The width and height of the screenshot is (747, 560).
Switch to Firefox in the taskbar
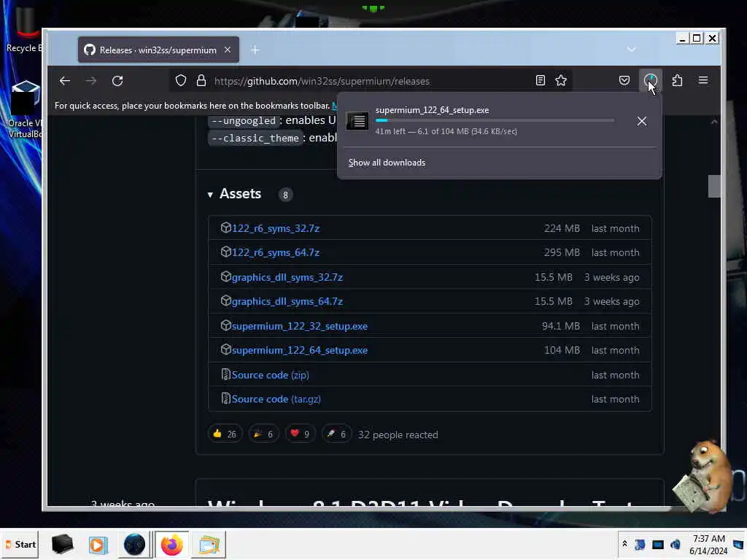171,545
